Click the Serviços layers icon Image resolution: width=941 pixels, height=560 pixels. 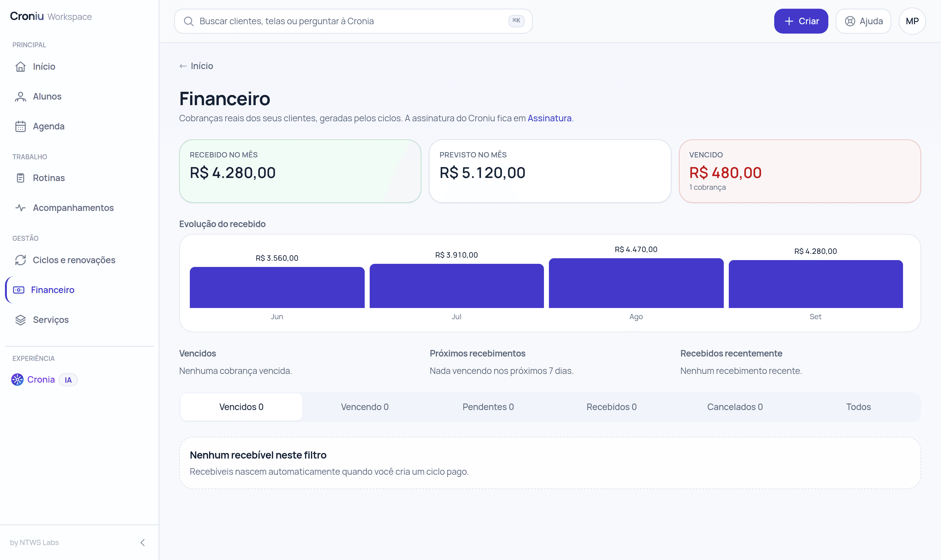tap(21, 320)
